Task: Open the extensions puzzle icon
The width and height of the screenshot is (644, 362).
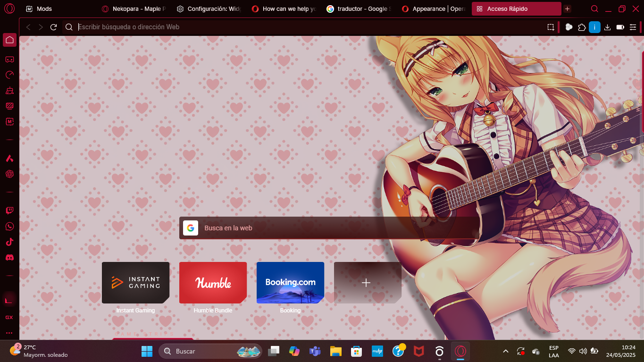Action: pyautogui.click(x=582, y=27)
